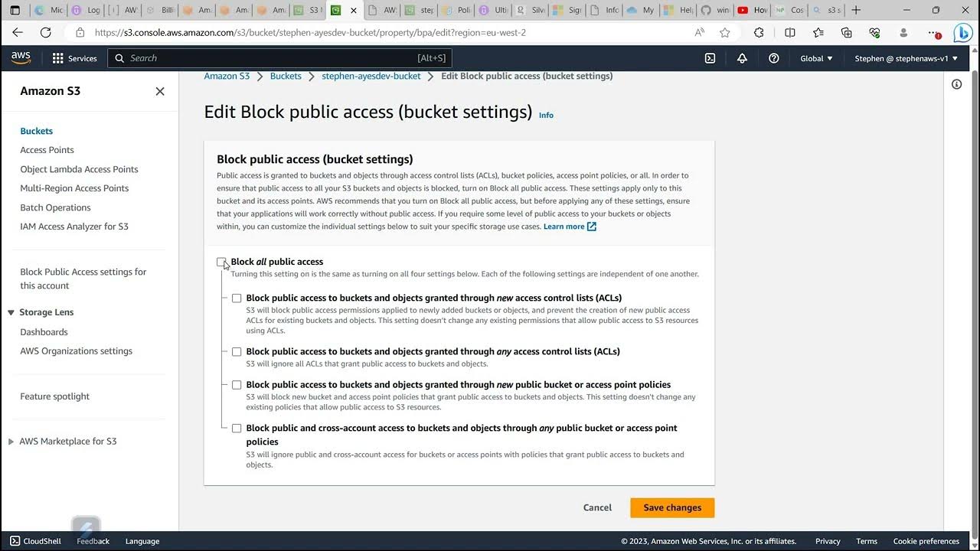Image resolution: width=980 pixels, height=551 pixels.
Task: Open the Global region dropdown
Action: (816, 58)
